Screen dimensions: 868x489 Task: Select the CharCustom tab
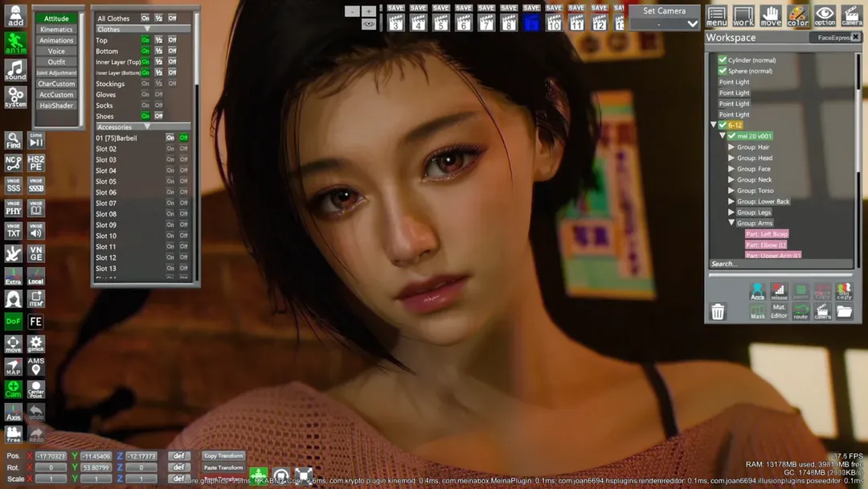tap(56, 84)
